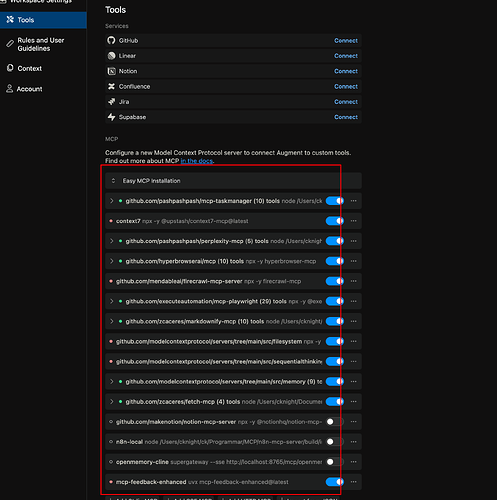
Task: Click the Jira service icon
Action: [x=111, y=102]
